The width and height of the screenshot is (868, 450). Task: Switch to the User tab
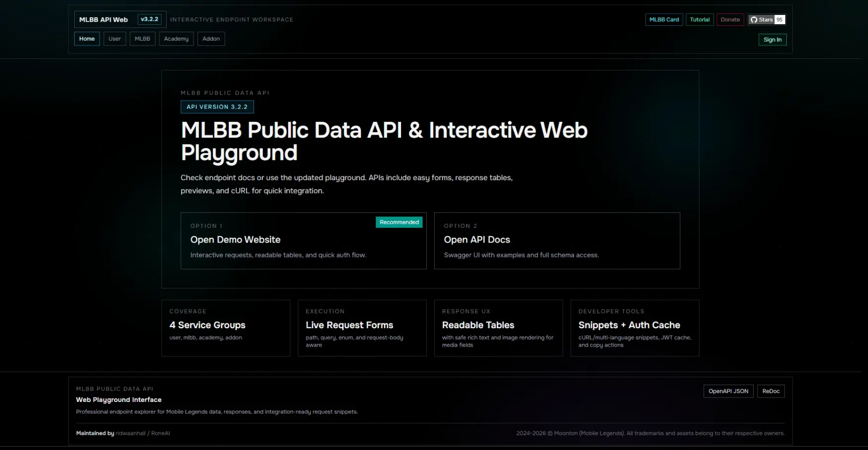tap(114, 39)
